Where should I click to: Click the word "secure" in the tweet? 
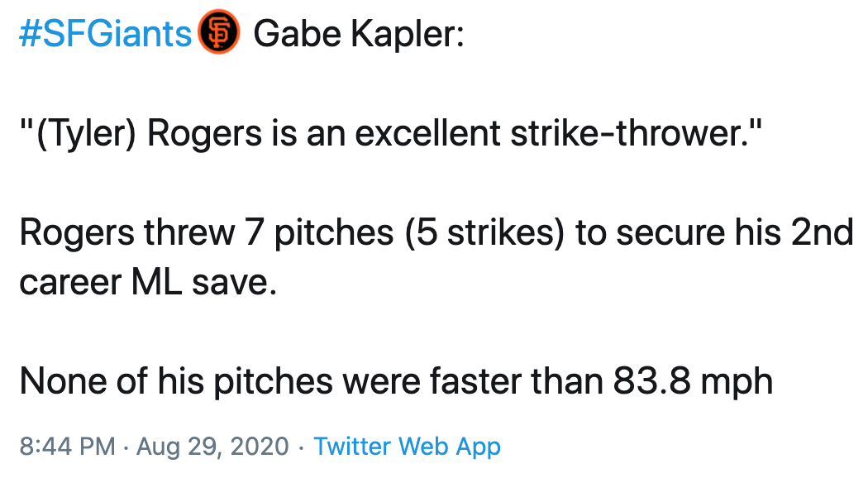tap(675, 234)
